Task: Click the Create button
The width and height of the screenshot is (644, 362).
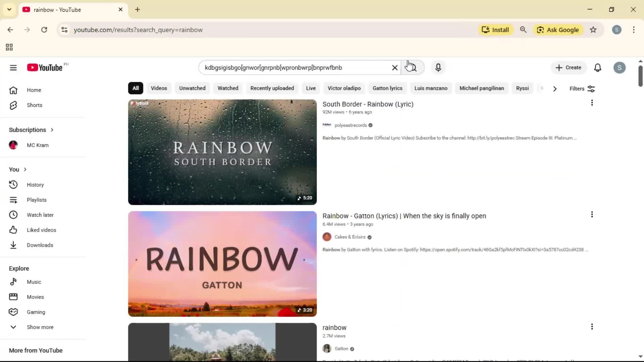Action: pyautogui.click(x=568, y=67)
